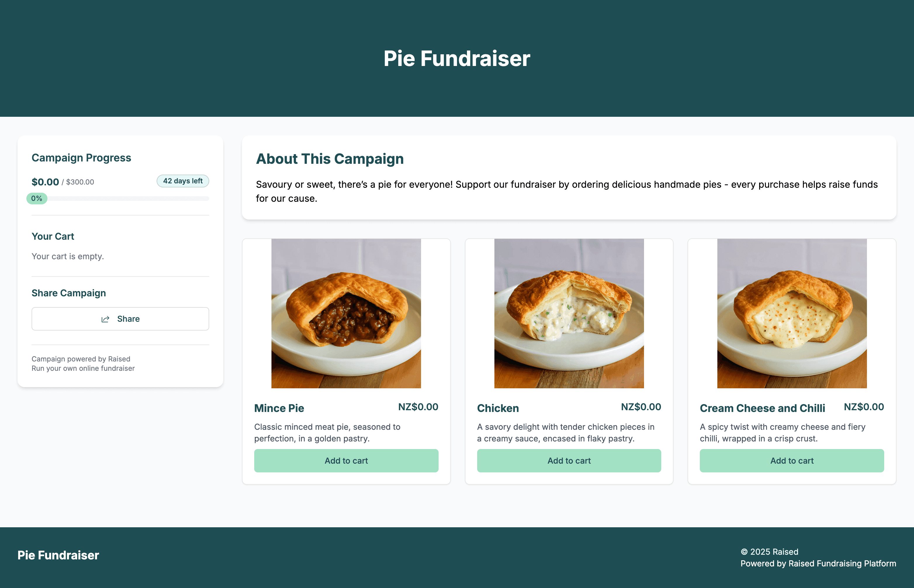Open the Chicken pie product image

pos(569,313)
